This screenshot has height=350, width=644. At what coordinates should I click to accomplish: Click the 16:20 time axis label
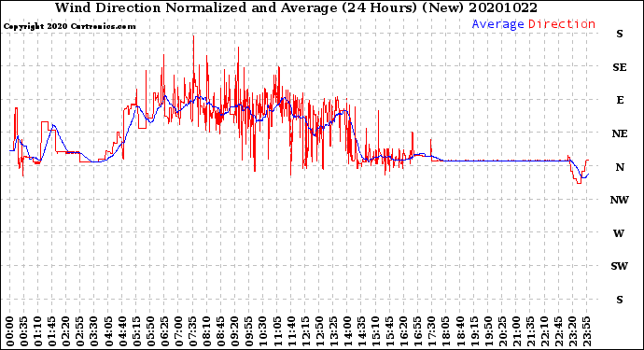click(404, 331)
